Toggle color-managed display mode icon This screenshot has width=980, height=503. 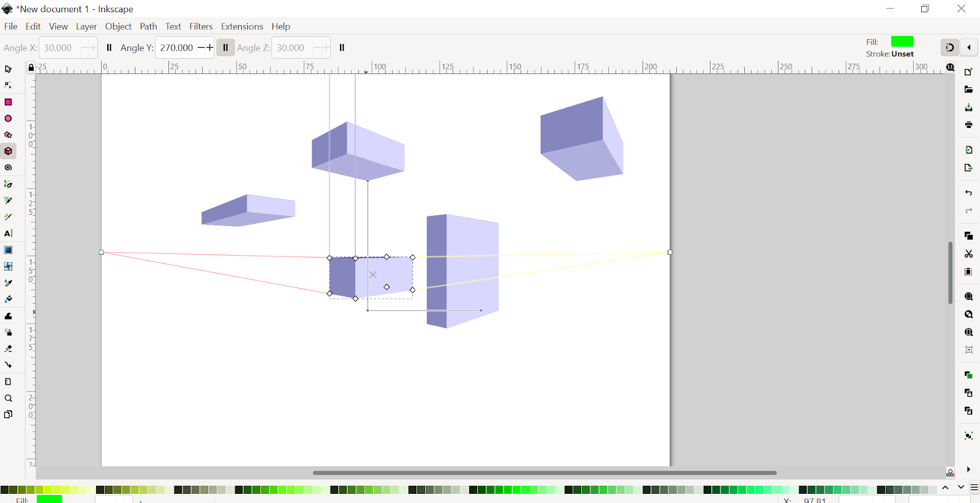[x=950, y=473]
